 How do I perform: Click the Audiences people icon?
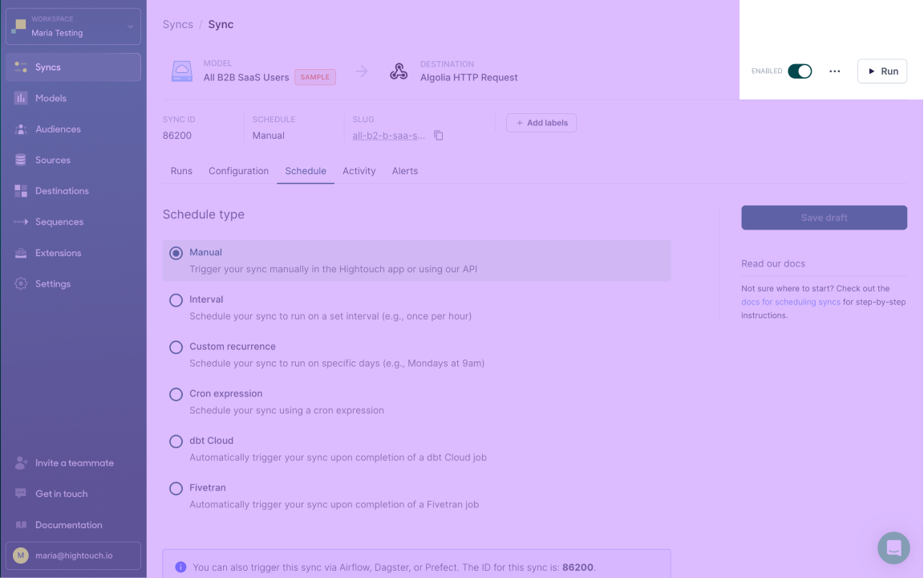click(x=21, y=129)
